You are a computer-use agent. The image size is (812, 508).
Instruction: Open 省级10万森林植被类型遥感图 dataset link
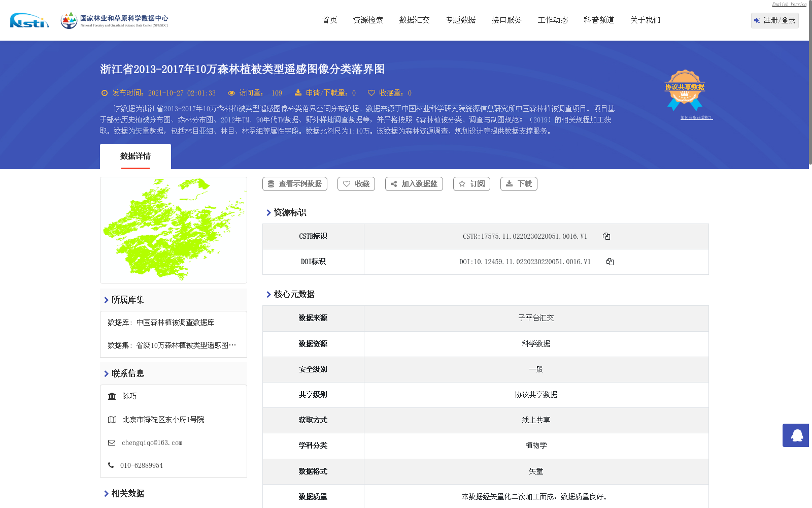pyautogui.click(x=186, y=345)
